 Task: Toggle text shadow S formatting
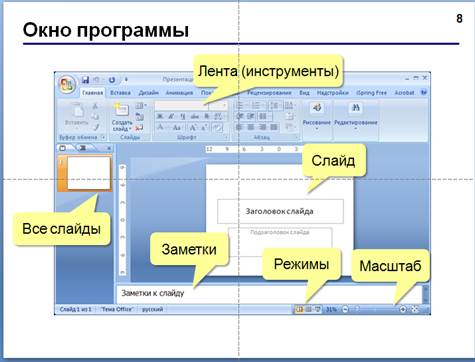[x=207, y=116]
